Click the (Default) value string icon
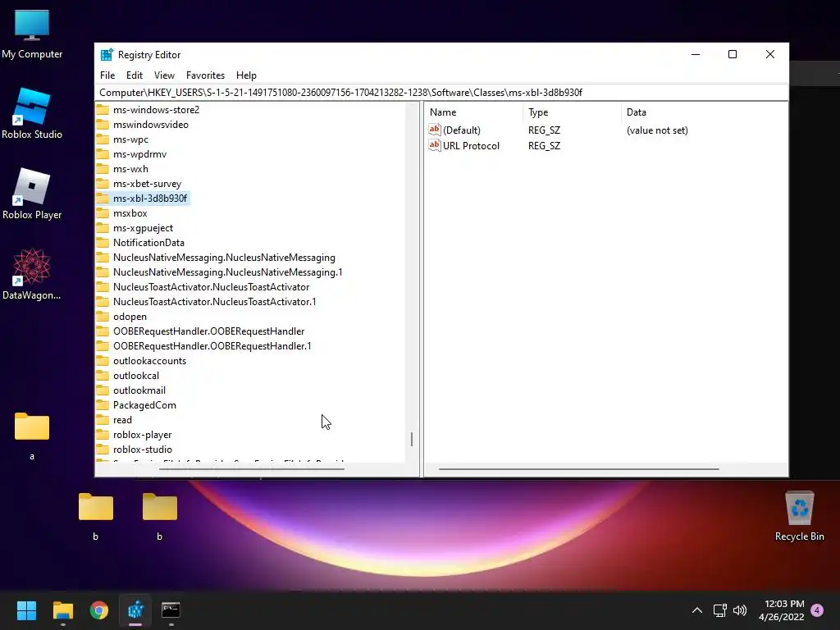 click(435, 130)
